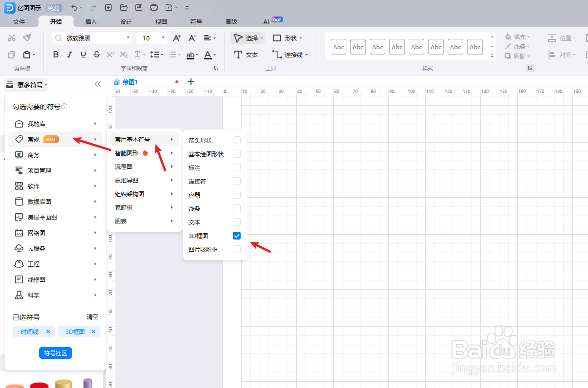Switch to the 插入 ribbon tab

click(91, 21)
